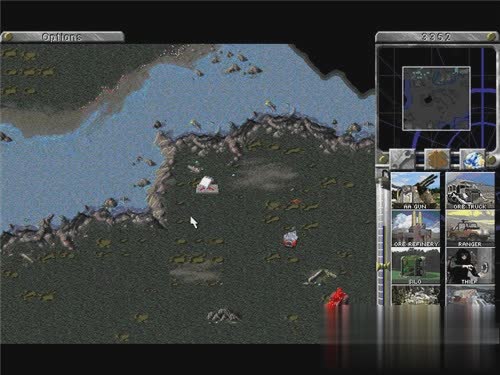The width and height of the screenshot is (500, 375).
Task: Select the white-roofed building on the map
Action: [207, 185]
